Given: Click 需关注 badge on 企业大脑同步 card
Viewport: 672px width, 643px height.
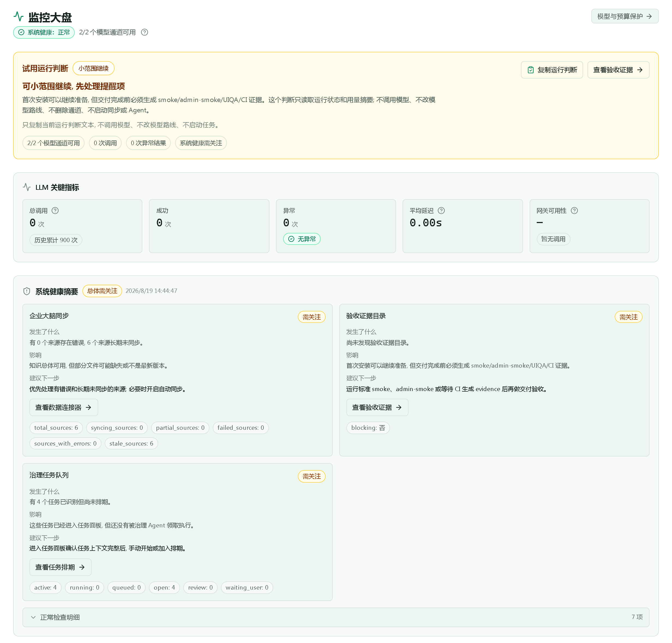Looking at the screenshot, I should 312,317.
